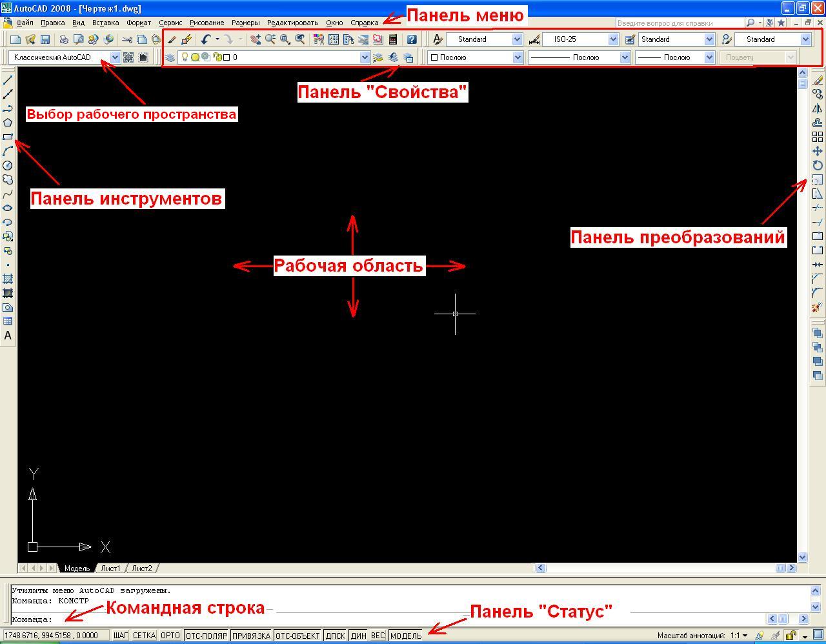Image resolution: width=826 pixels, height=644 pixels.
Task: Select the Polygon tool
Action: 8,123
